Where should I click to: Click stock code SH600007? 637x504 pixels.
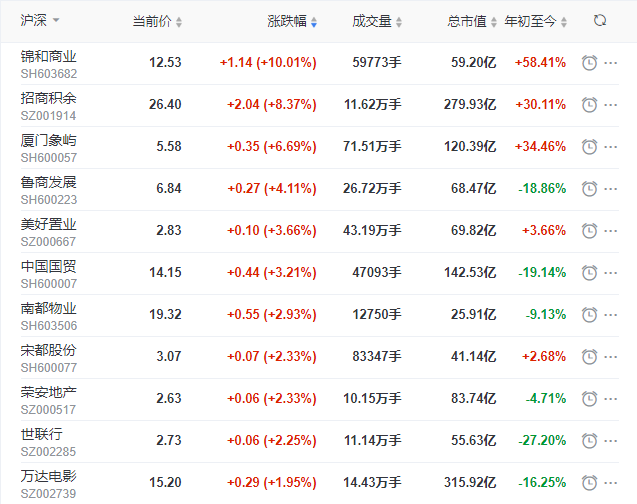coord(49,284)
